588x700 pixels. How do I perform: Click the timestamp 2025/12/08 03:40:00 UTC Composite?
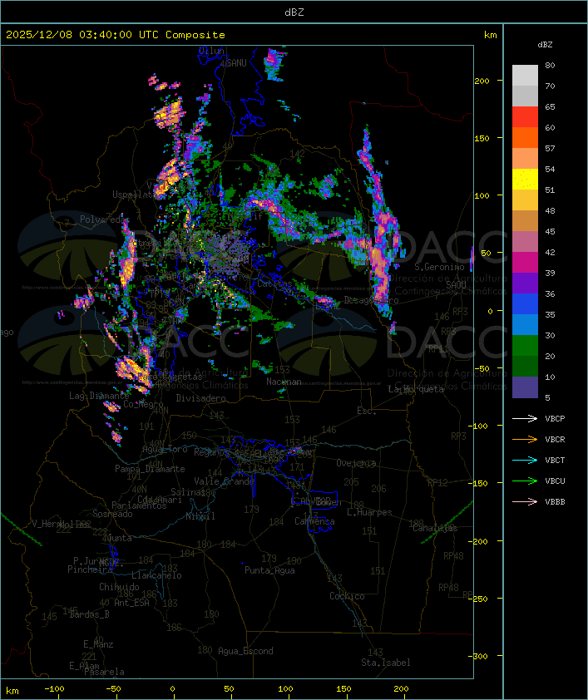(x=116, y=35)
